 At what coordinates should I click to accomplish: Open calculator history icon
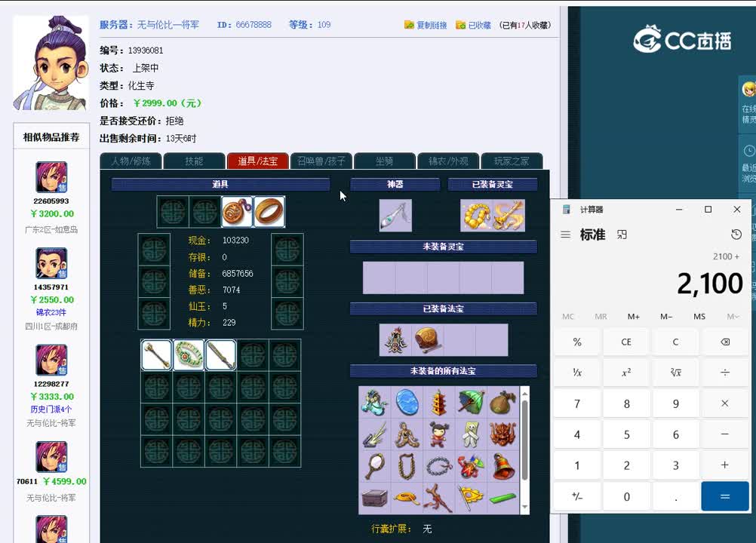[x=736, y=235]
